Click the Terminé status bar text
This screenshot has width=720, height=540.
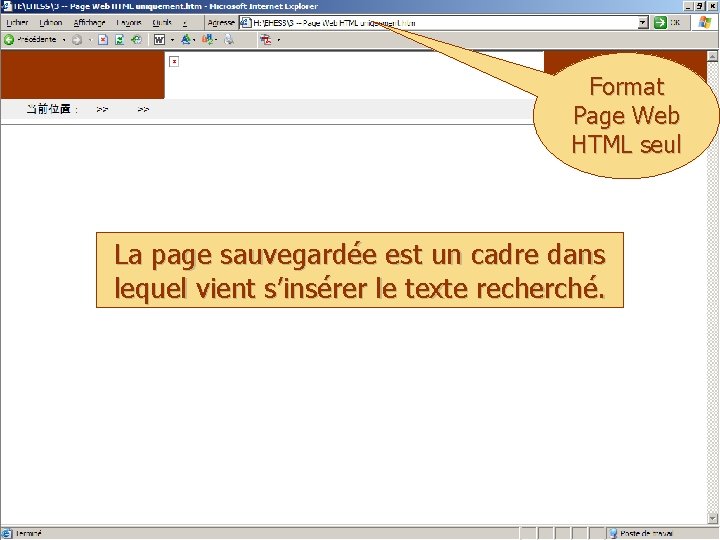click(28, 533)
